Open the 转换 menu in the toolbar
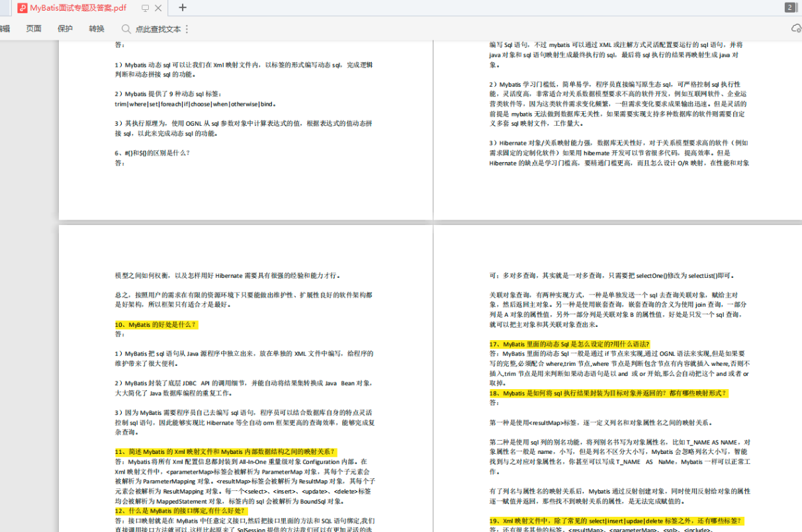 (96, 28)
